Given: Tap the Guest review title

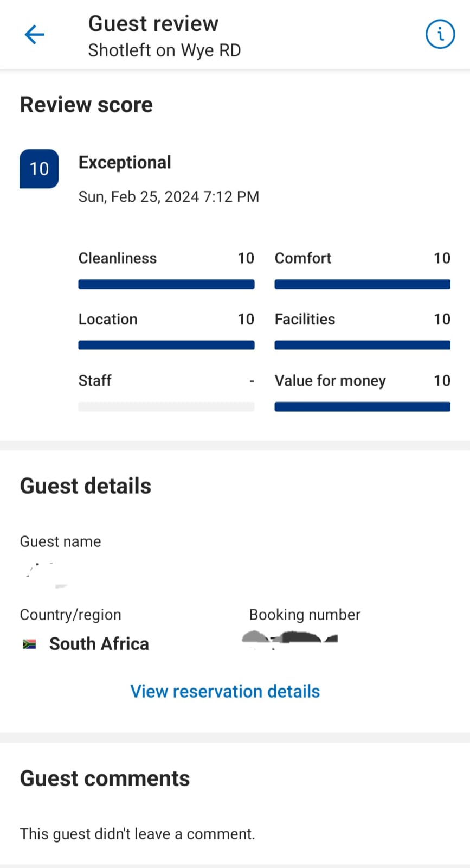Looking at the screenshot, I should (153, 24).
